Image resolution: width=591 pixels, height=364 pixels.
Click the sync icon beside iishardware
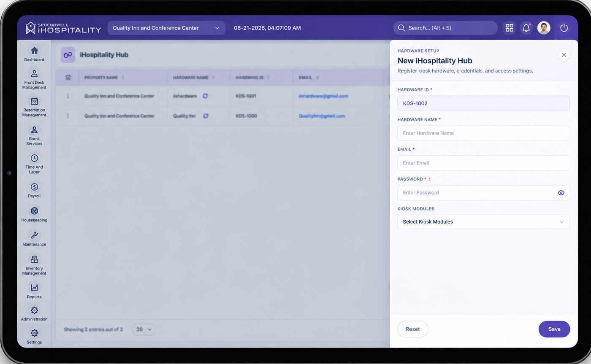click(x=205, y=96)
